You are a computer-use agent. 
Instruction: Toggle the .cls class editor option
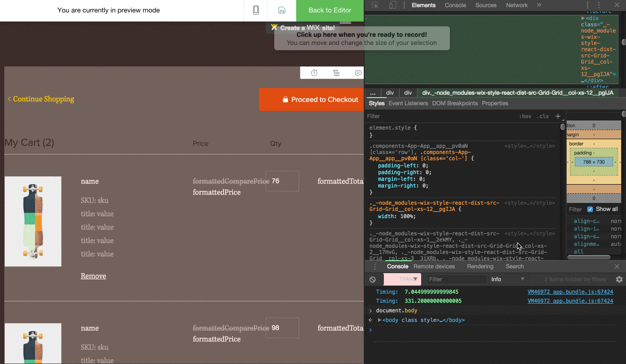(542, 116)
